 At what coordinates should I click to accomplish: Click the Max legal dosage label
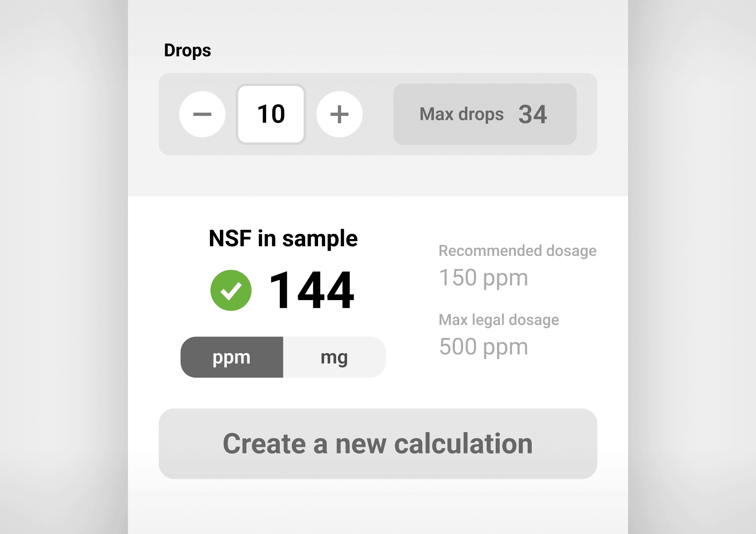point(499,320)
